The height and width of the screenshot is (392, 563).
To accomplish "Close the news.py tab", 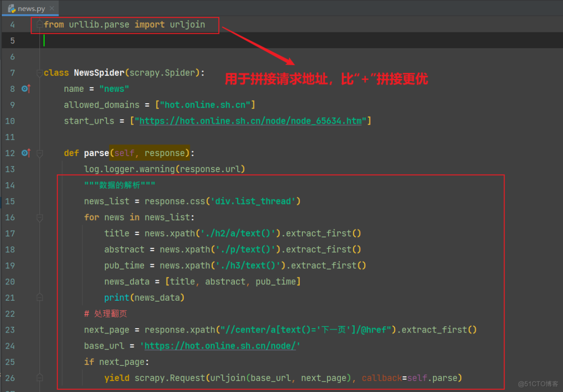I will (x=52, y=8).
